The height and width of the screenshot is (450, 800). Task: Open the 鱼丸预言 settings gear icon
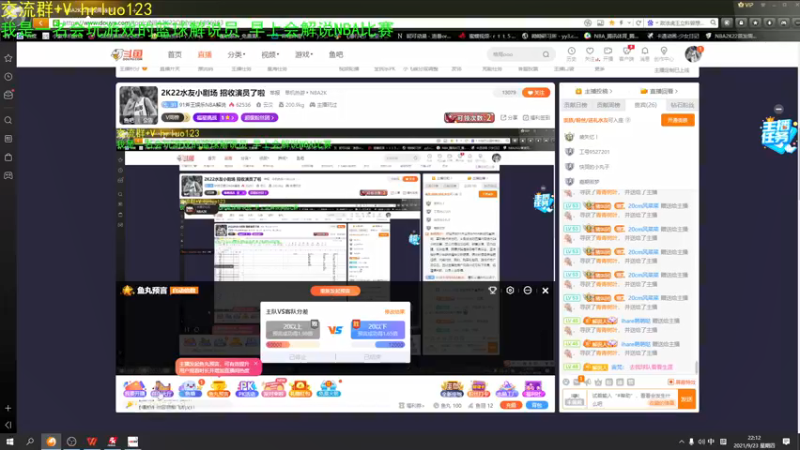pyautogui.click(x=510, y=290)
